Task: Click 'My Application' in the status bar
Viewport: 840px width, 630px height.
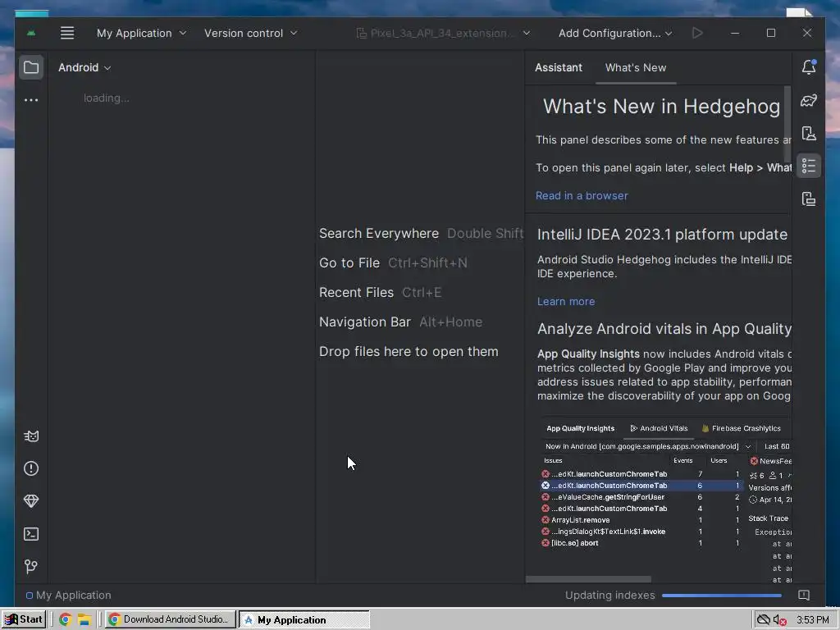Action: [x=73, y=596]
